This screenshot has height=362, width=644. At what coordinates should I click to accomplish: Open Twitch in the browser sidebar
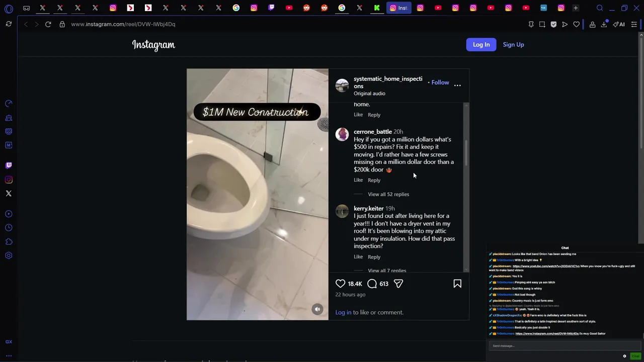pos(9,165)
